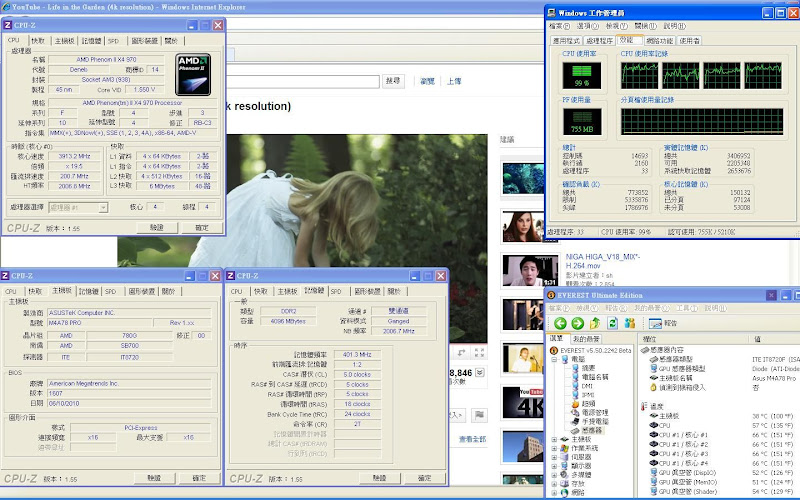Switch to 使用者 tab in Task Manager
800x500 pixels.
(689, 41)
